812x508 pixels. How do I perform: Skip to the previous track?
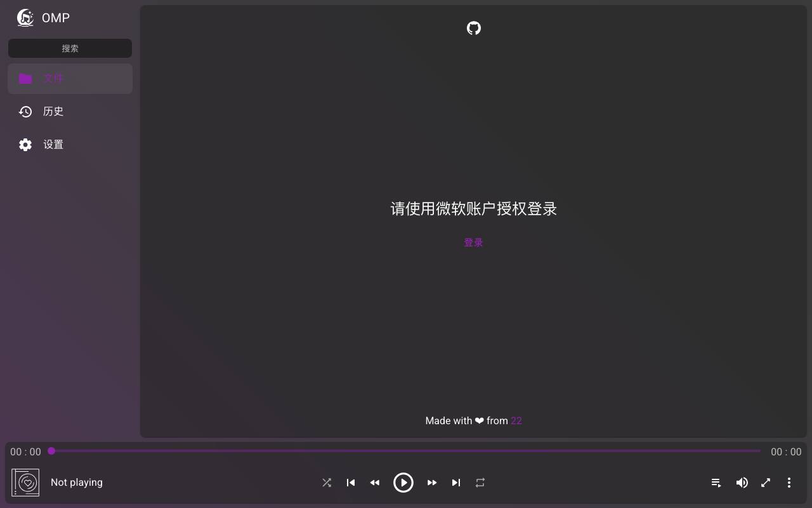pyautogui.click(x=351, y=483)
